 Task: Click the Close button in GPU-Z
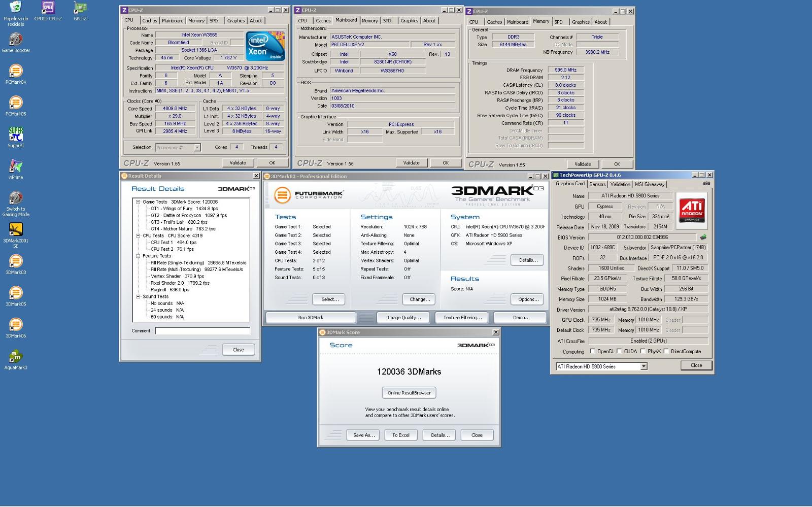(696, 365)
